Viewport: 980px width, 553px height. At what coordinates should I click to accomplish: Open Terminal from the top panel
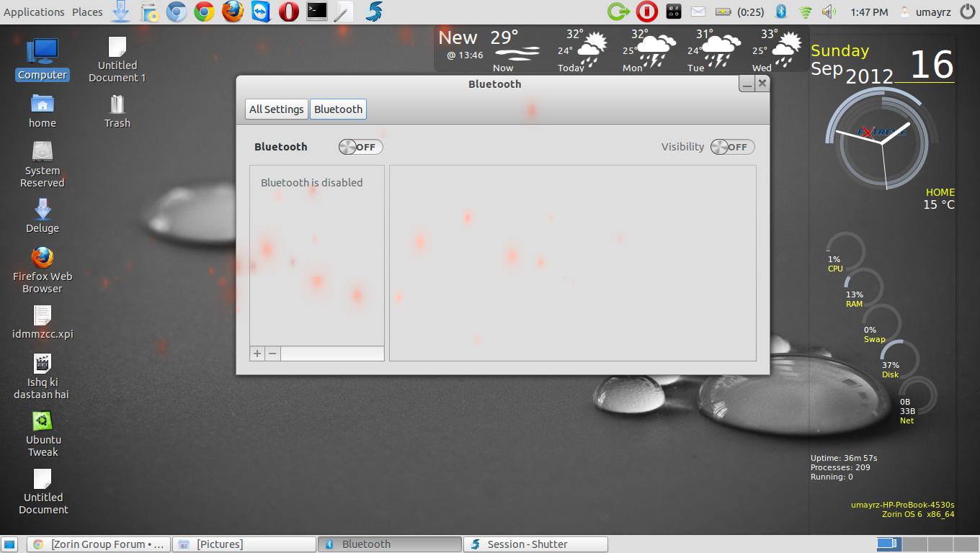pos(316,12)
